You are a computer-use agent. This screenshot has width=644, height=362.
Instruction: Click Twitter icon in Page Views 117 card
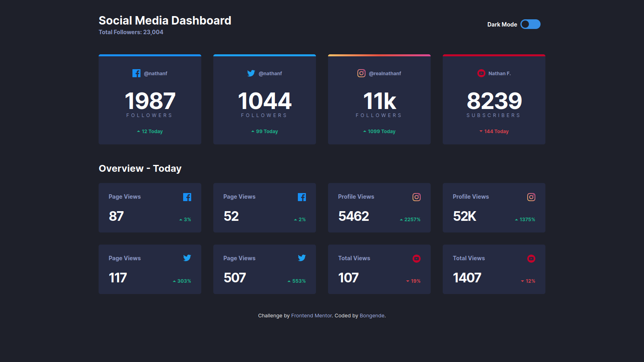pyautogui.click(x=187, y=258)
